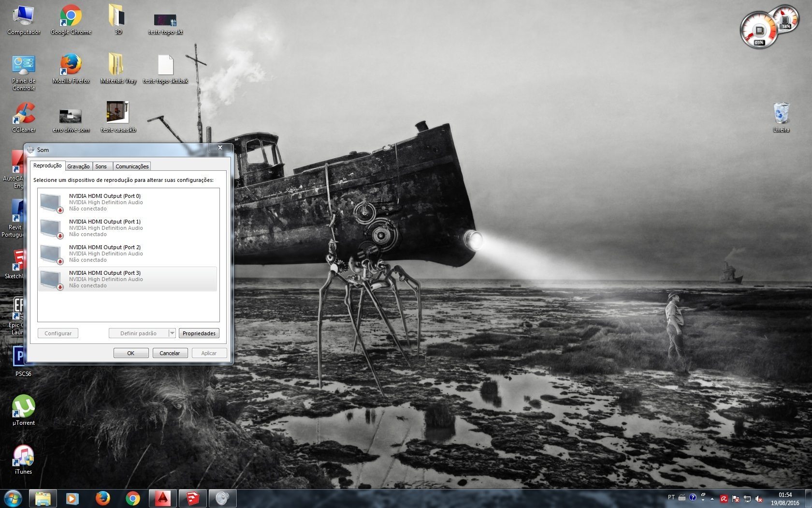Click the Show desktop strip

(808, 499)
